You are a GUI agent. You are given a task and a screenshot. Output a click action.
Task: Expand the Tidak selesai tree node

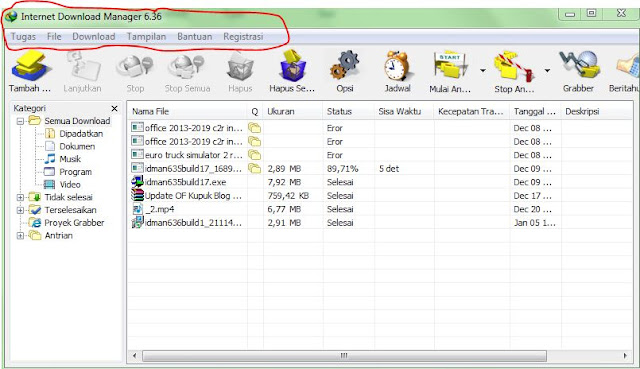(20, 198)
